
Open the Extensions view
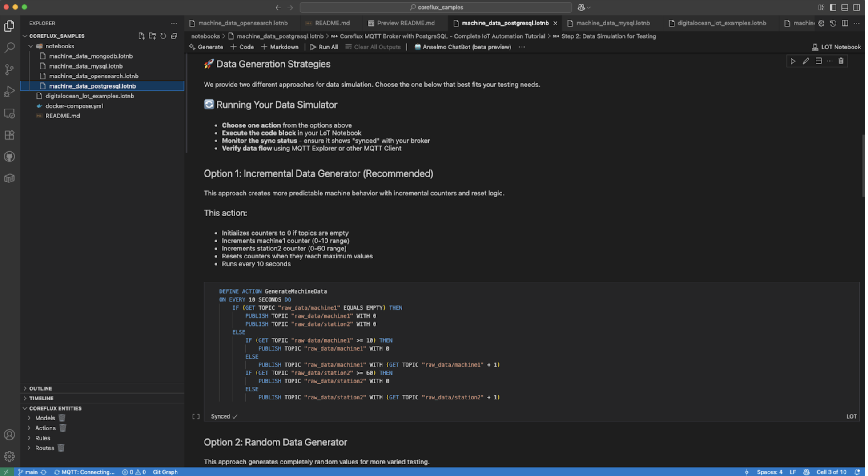click(x=9, y=135)
